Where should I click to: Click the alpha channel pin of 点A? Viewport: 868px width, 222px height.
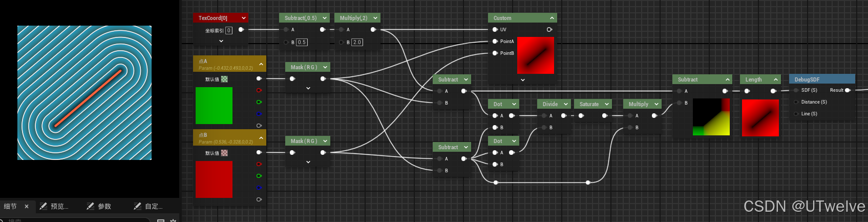tap(259, 126)
